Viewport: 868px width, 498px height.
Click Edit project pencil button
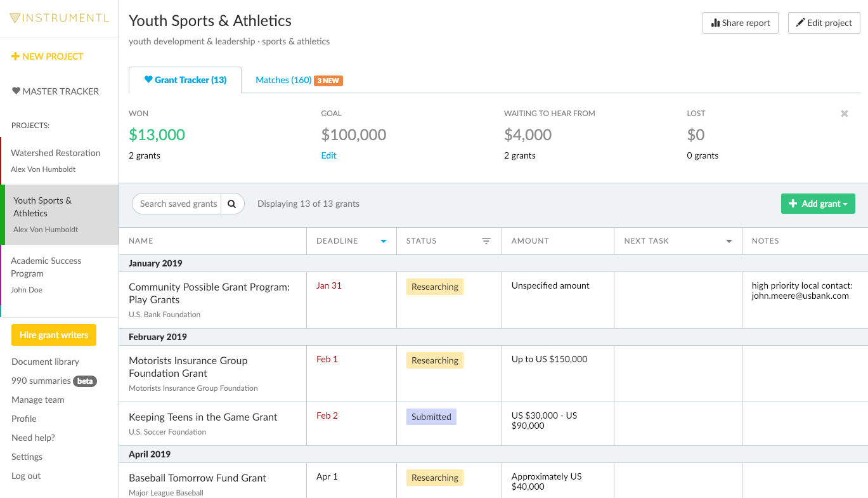click(824, 23)
